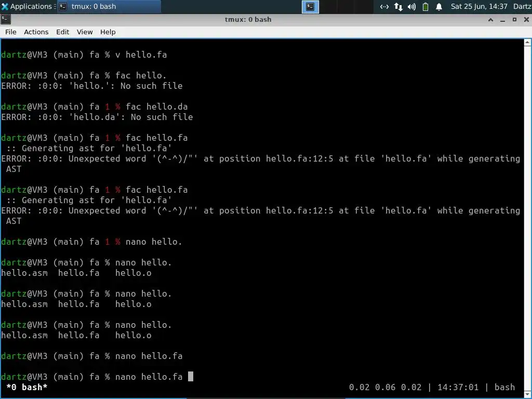The width and height of the screenshot is (532, 399).
Task: Click the load average '0.02 0.06 0.02' in the status bar
Action: tap(385, 387)
